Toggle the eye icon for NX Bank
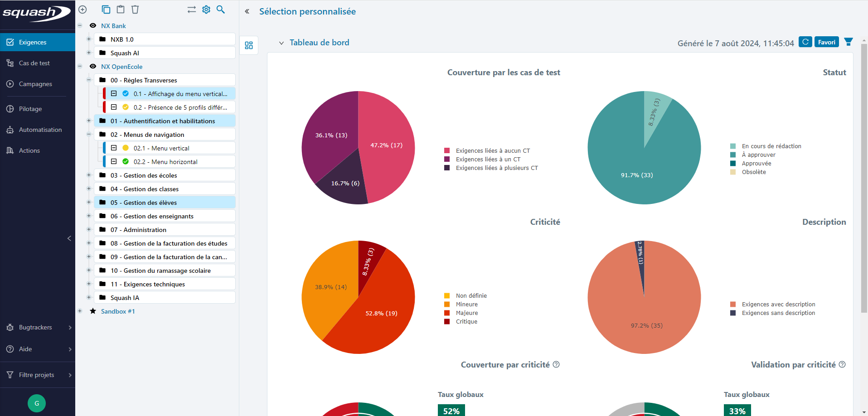Screen dimensions: 868x416 [x=93, y=26]
